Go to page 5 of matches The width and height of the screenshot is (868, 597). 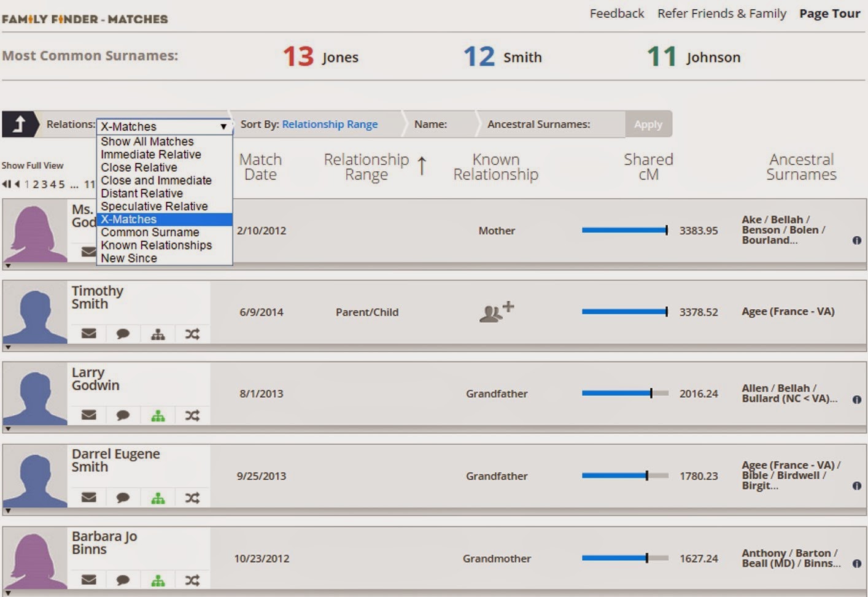[x=61, y=184]
